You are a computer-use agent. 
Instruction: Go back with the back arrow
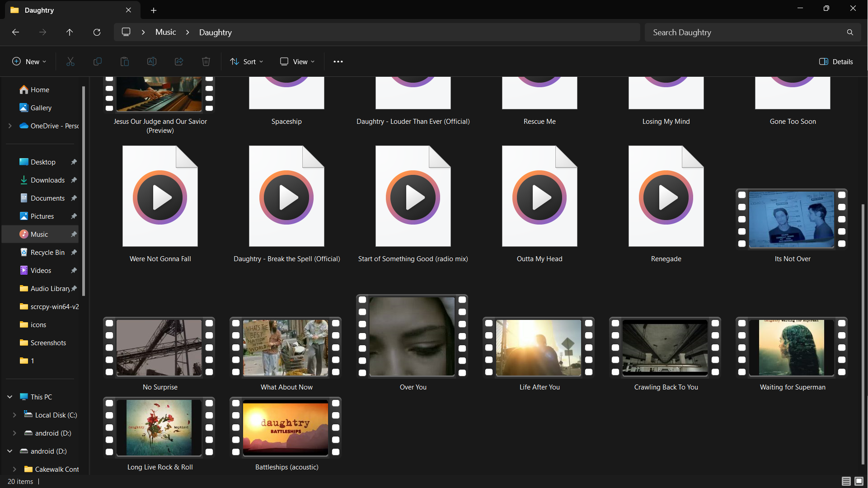[x=15, y=32]
